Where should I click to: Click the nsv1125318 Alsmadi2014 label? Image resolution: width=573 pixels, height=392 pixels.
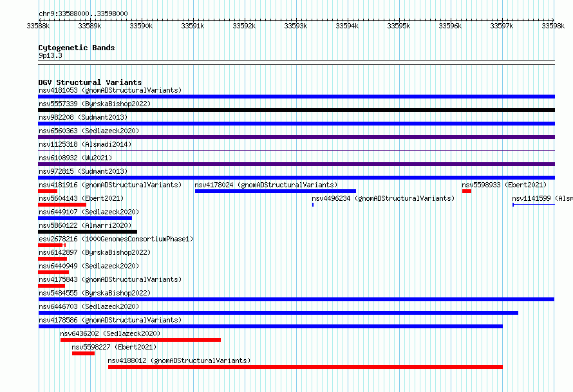[x=85, y=144]
